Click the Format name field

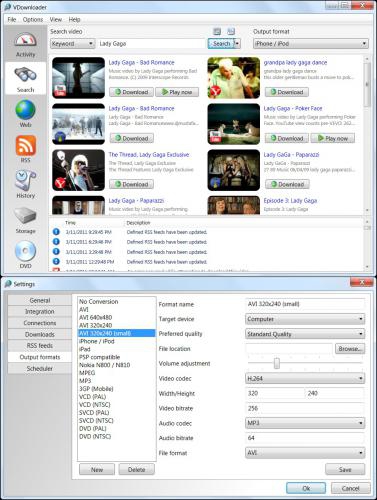305,304
